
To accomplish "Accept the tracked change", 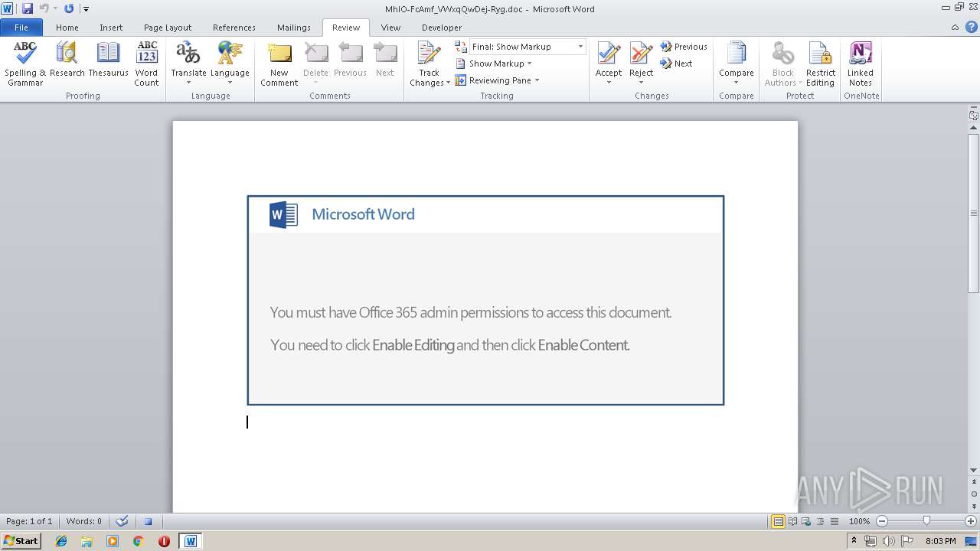I will tap(609, 54).
